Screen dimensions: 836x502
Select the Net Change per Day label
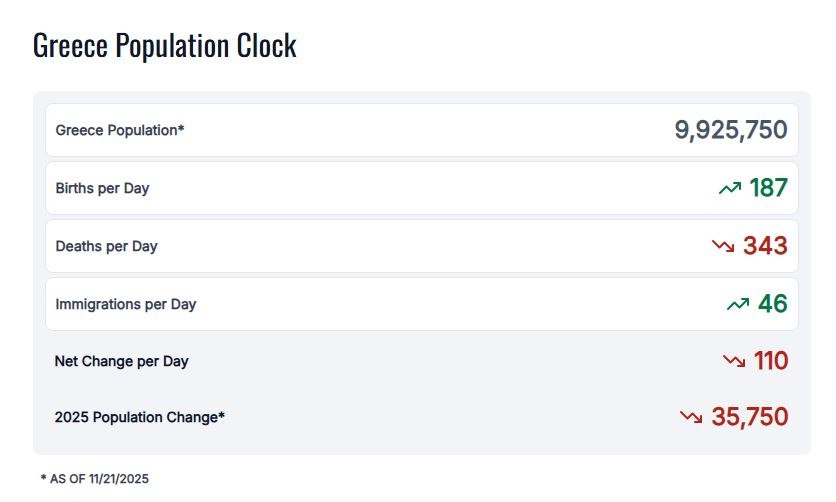pyautogui.click(x=121, y=361)
